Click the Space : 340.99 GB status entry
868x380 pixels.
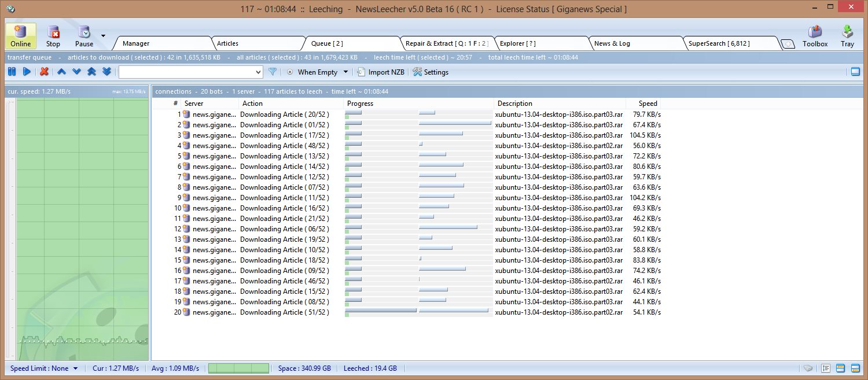tap(304, 368)
